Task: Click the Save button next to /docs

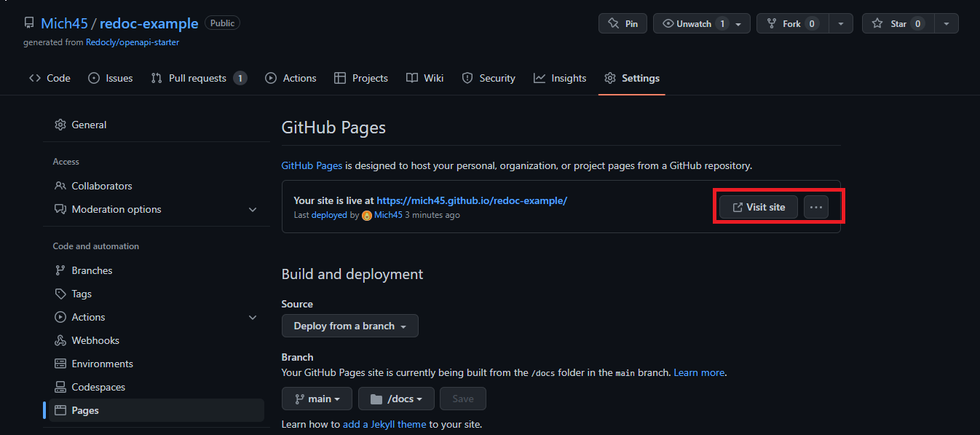Action: [463, 399]
